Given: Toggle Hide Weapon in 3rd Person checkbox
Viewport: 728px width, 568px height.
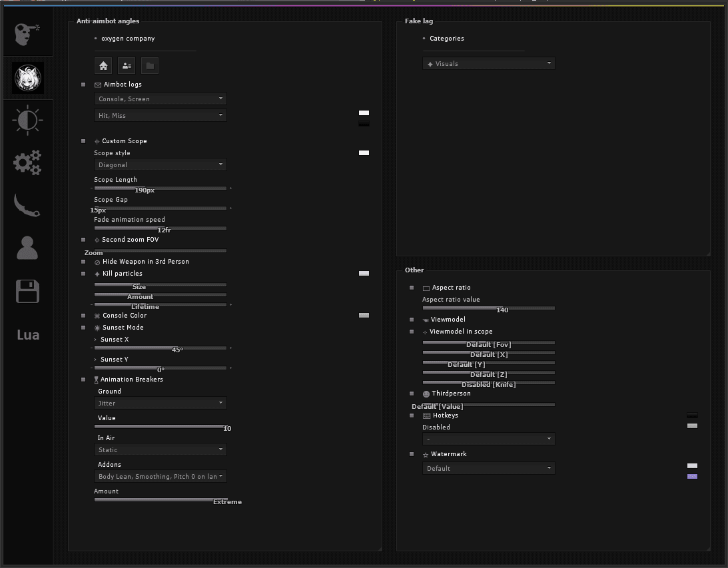Looking at the screenshot, I should (83, 262).
